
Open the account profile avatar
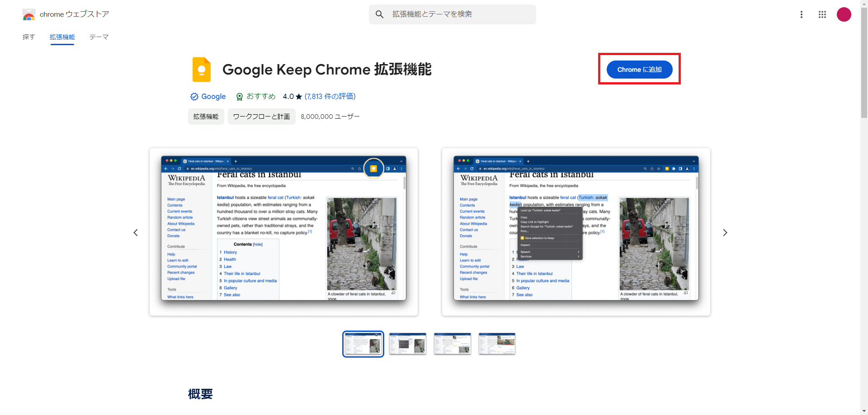(844, 14)
